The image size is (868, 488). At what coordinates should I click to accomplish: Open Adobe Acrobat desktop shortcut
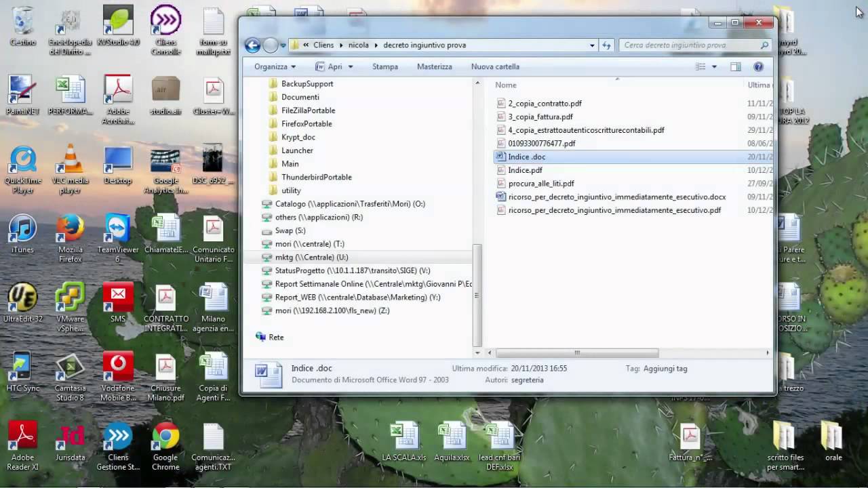(x=118, y=100)
